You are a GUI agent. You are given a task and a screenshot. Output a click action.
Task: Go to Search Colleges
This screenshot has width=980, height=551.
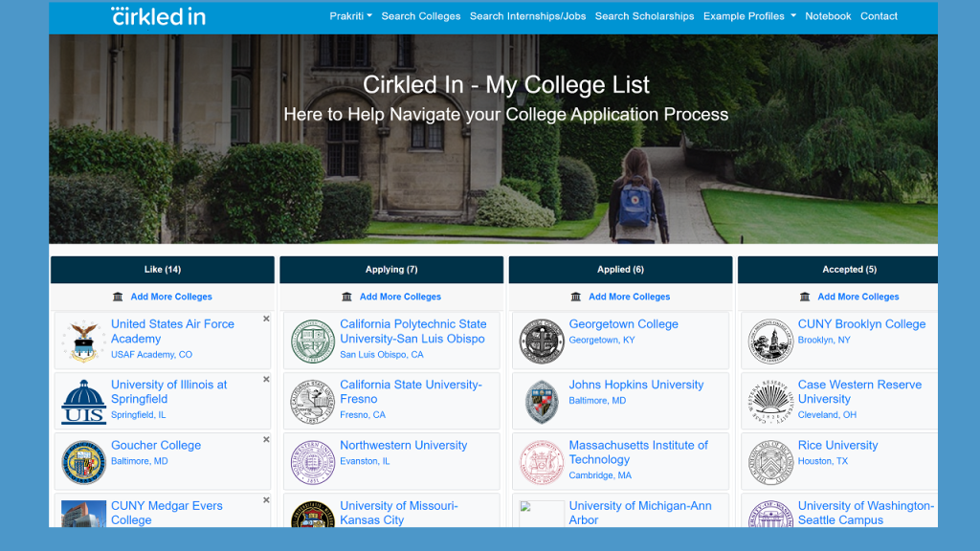(x=421, y=16)
